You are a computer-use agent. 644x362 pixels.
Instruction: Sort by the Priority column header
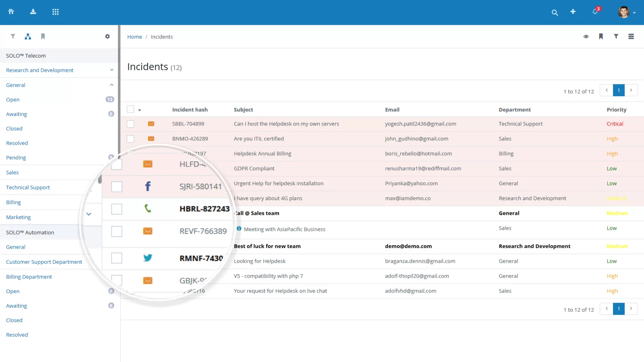pos(616,109)
